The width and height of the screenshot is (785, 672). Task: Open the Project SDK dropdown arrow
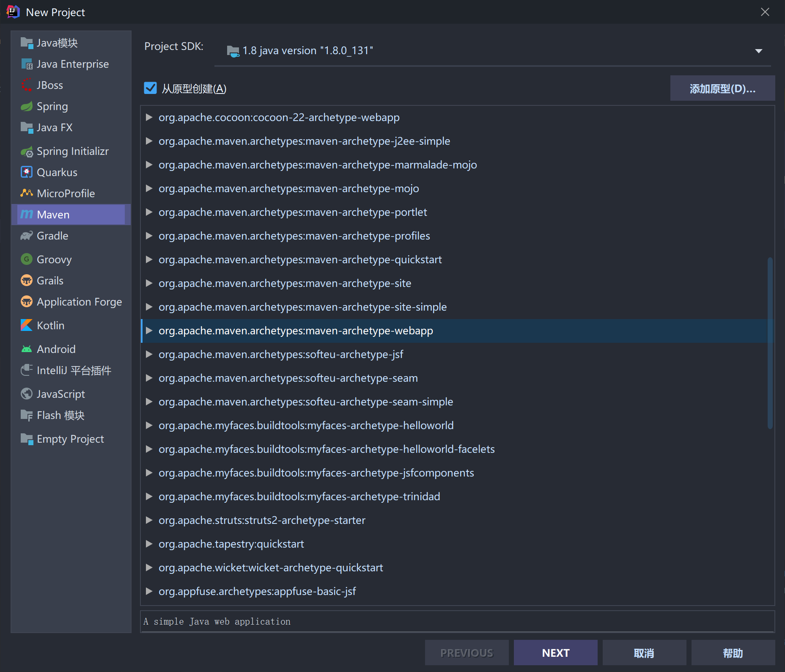[x=759, y=51]
